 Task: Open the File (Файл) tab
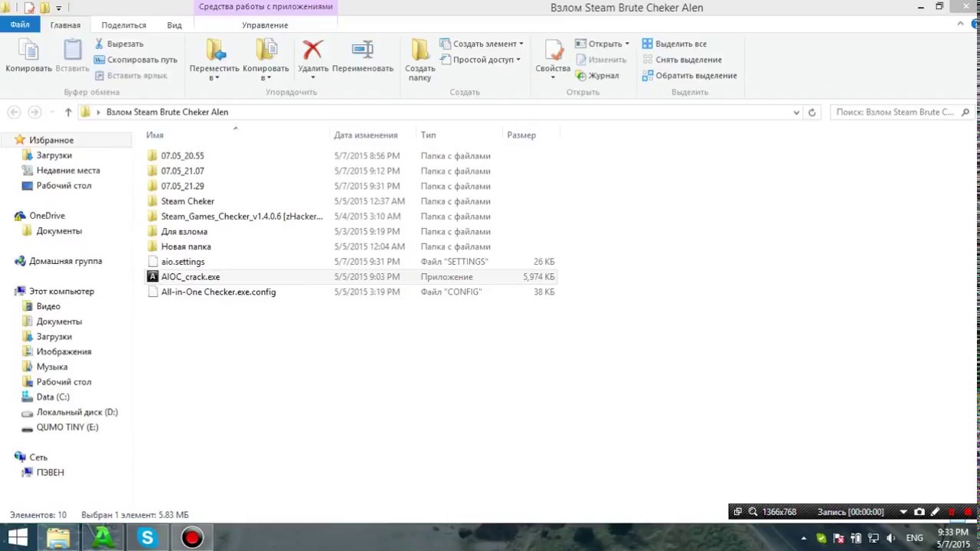(20, 24)
